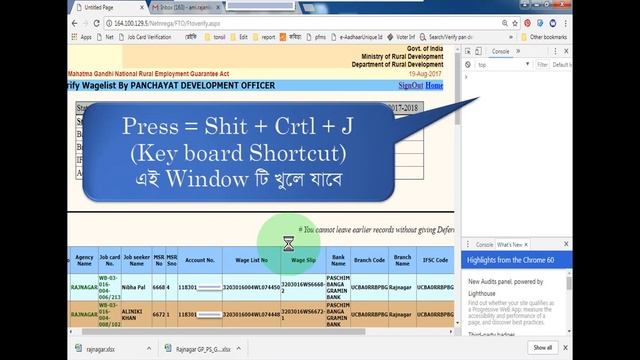Screen dimensions: 640x360
Task: Open the pfms bookmark
Action: (316, 37)
